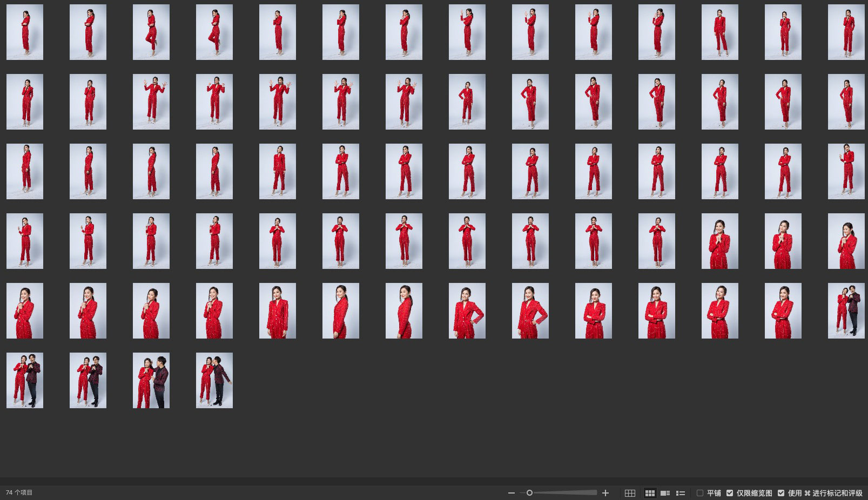This screenshot has width=868, height=500.
Task: Select the last thumbnail in the fourth row
Action: tap(846, 241)
